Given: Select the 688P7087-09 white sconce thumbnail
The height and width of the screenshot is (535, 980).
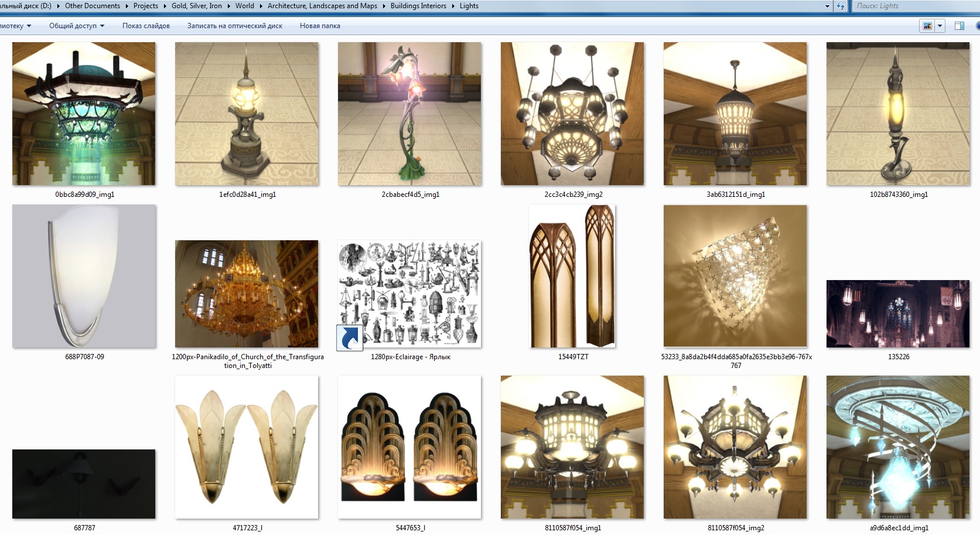Looking at the screenshot, I should 84,276.
